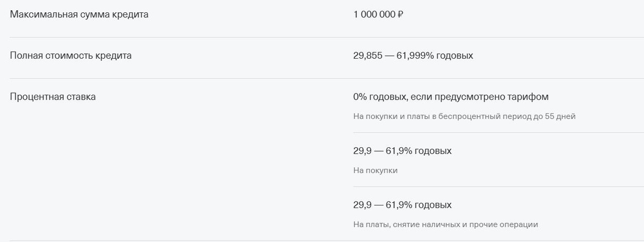
Task: Select the 1 000 000 amount value
Action: 375,15
